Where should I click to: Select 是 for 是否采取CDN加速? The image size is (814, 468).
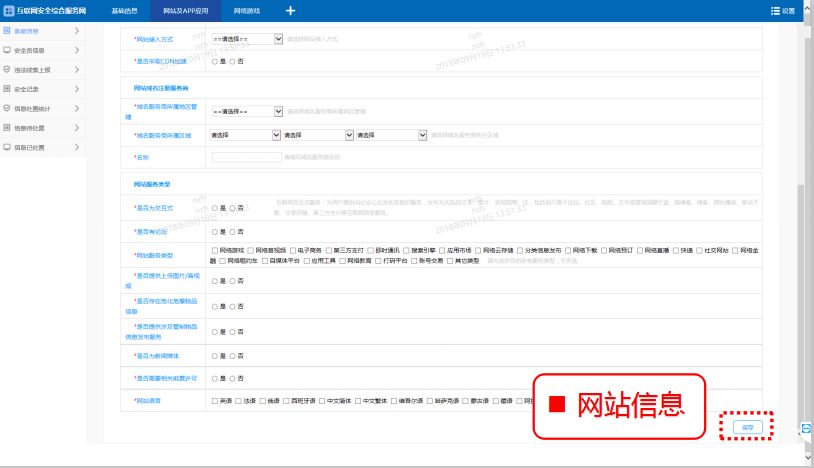click(x=215, y=61)
